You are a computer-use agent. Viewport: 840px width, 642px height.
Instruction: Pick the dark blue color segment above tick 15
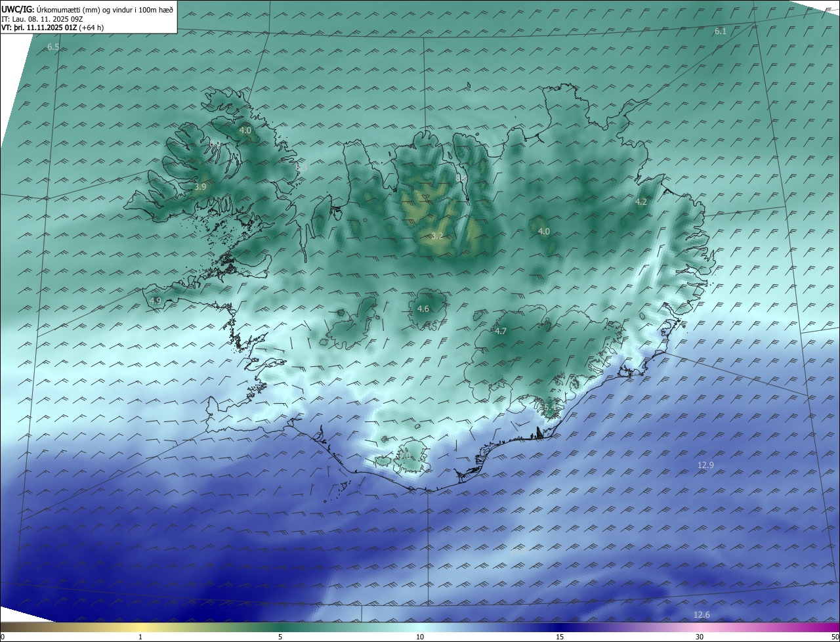560,627
